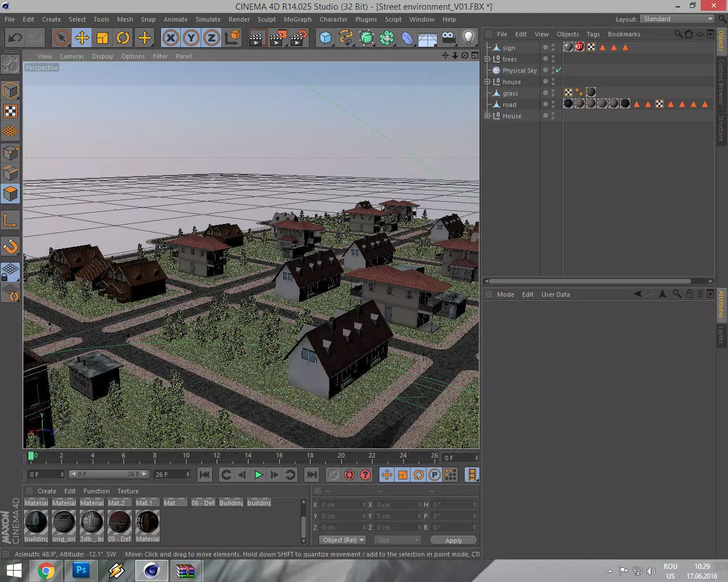Open the Size coordinate dropdown
The width and height of the screenshot is (728, 582).
[x=397, y=540]
